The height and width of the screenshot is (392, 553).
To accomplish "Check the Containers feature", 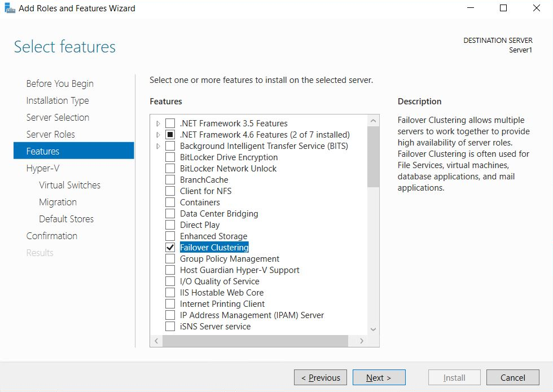I will [x=170, y=202].
